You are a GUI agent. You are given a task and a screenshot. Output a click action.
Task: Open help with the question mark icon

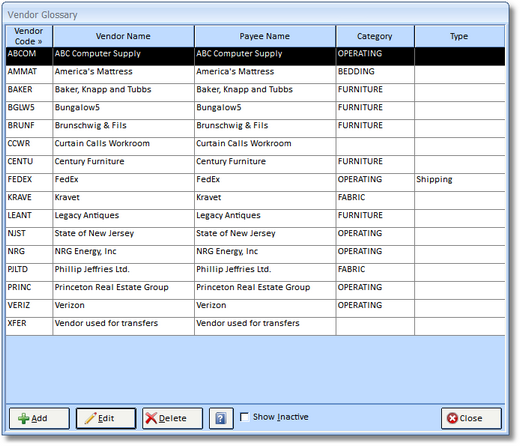[221, 418]
